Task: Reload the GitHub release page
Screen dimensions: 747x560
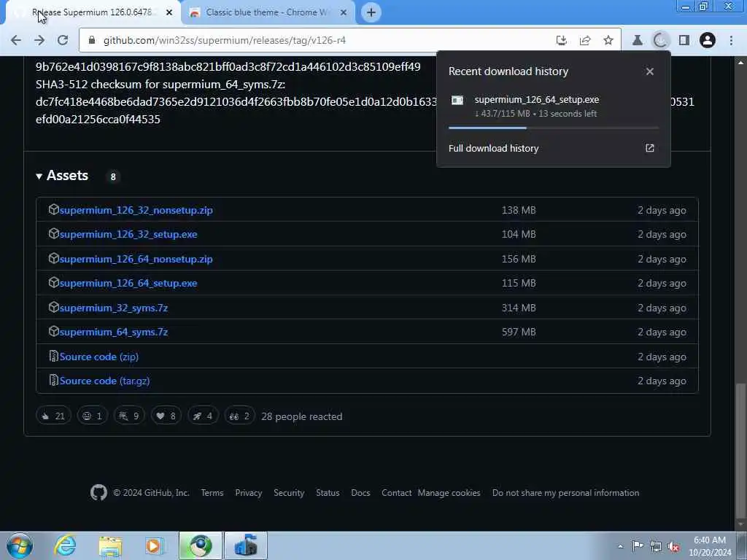Action: pyautogui.click(x=63, y=41)
